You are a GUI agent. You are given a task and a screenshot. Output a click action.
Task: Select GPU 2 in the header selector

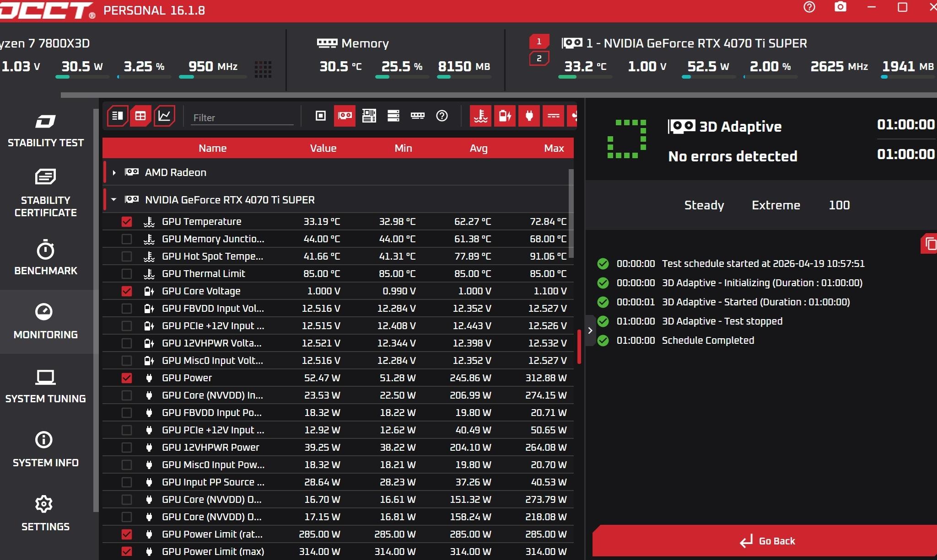pos(539,59)
